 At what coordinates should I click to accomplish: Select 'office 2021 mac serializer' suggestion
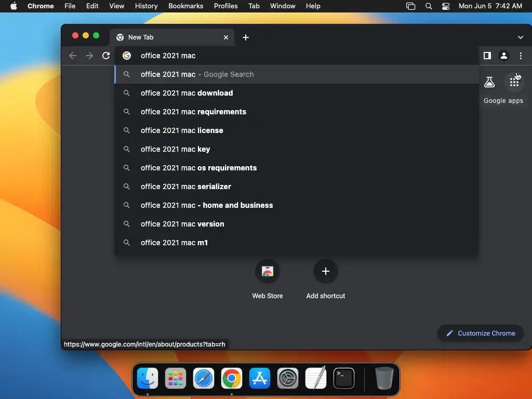(x=297, y=187)
